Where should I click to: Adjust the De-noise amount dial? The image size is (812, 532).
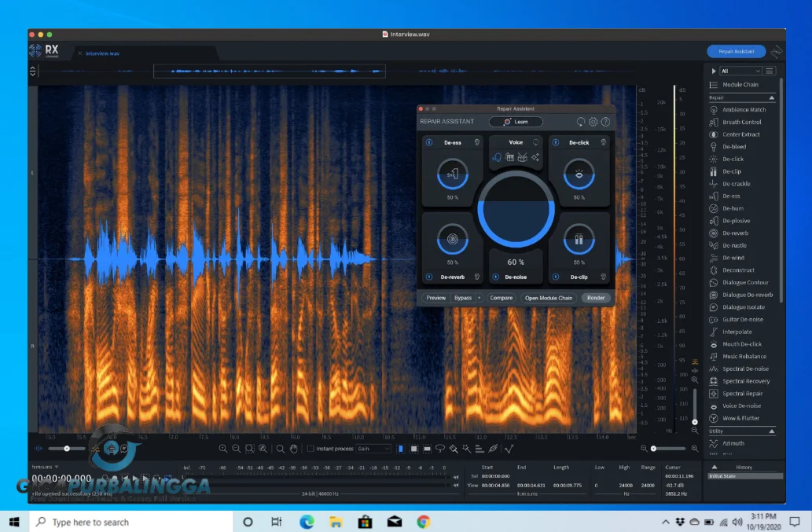pyautogui.click(x=516, y=210)
